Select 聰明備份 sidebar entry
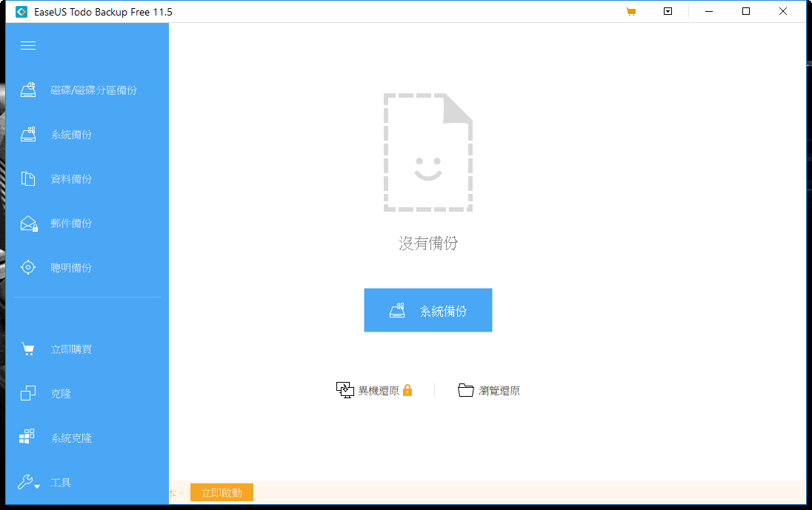This screenshot has height=510, width=812. [x=71, y=268]
